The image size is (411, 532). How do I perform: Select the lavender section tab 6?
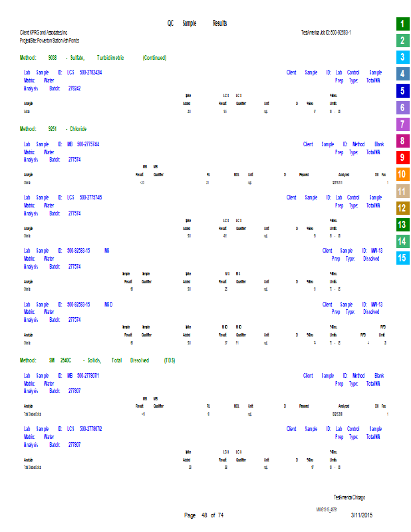[x=402, y=108]
